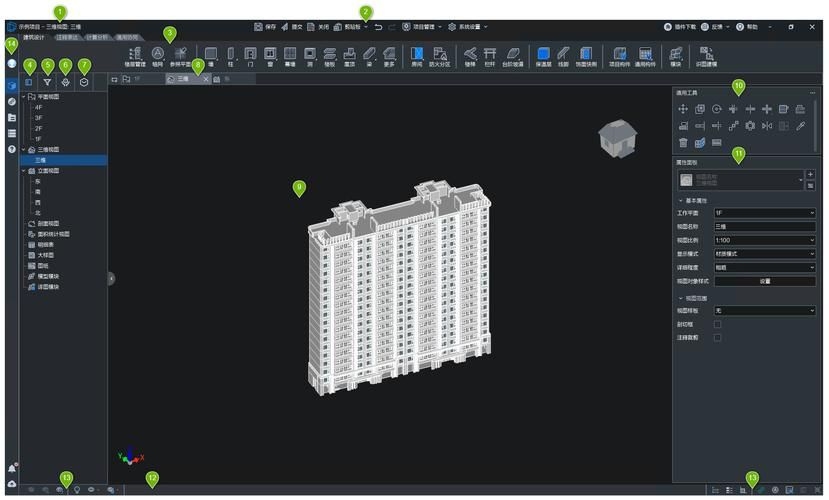Choose the 楼梯 (Stair) tool

click(470, 55)
